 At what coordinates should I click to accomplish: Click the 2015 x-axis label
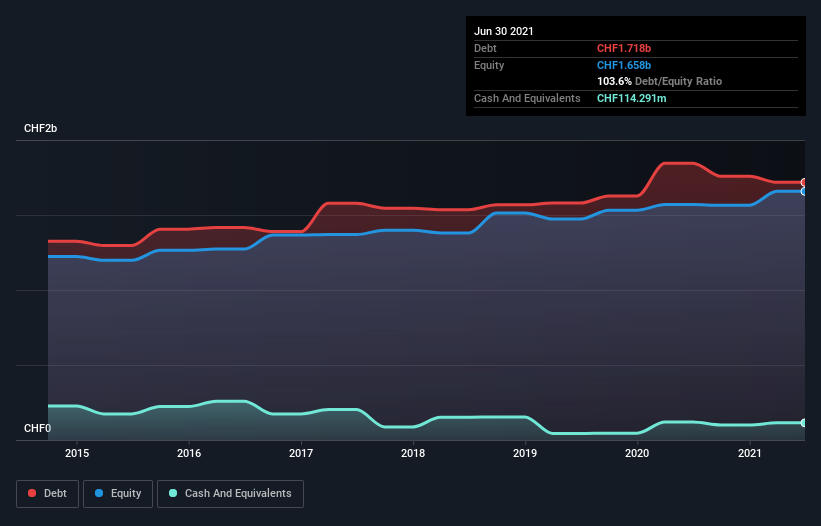[77, 453]
